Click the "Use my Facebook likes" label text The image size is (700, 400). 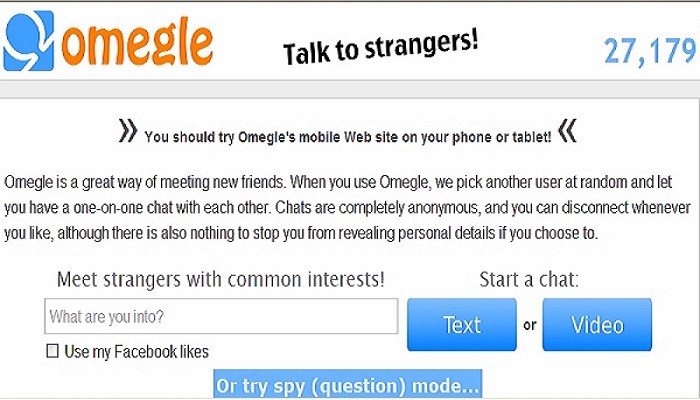(x=136, y=351)
